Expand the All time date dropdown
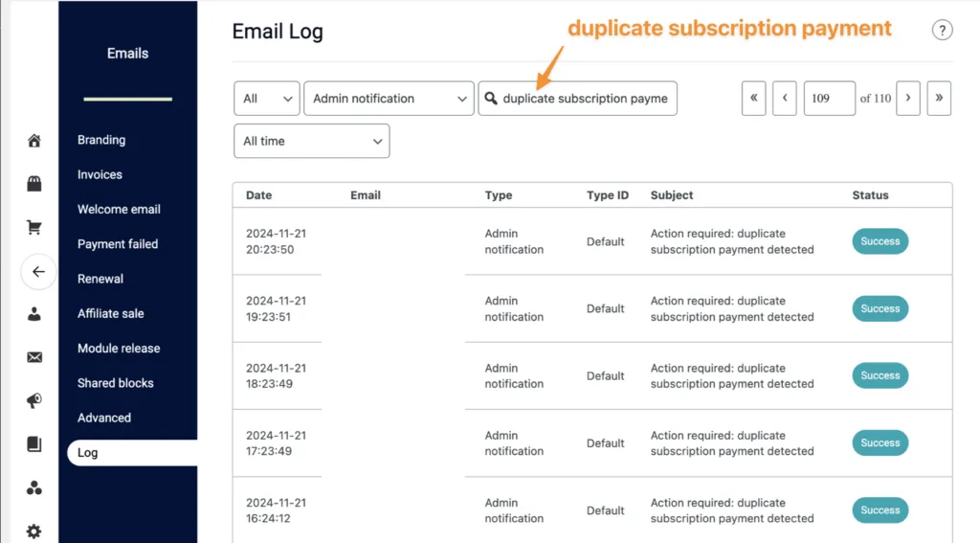This screenshot has height=543, width=980. (311, 141)
